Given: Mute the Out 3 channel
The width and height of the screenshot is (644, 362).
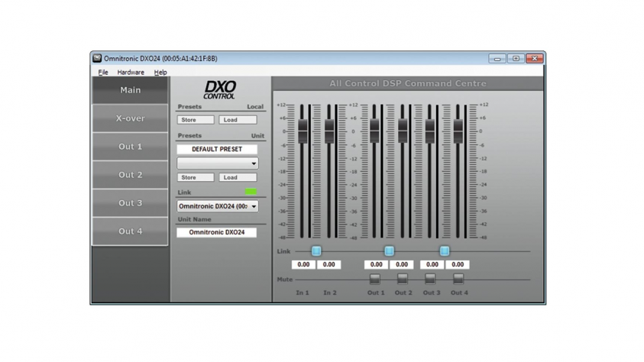Looking at the screenshot, I should [x=430, y=279].
